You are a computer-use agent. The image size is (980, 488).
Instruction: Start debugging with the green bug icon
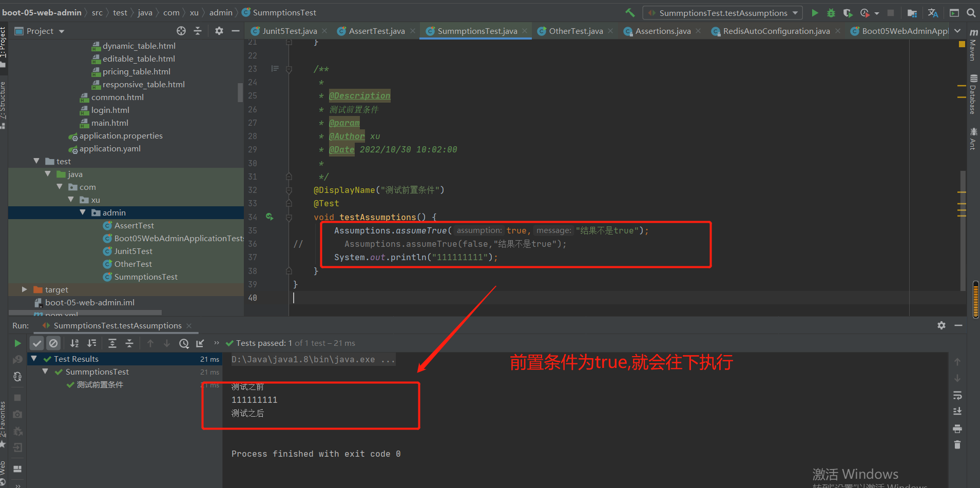[831, 13]
